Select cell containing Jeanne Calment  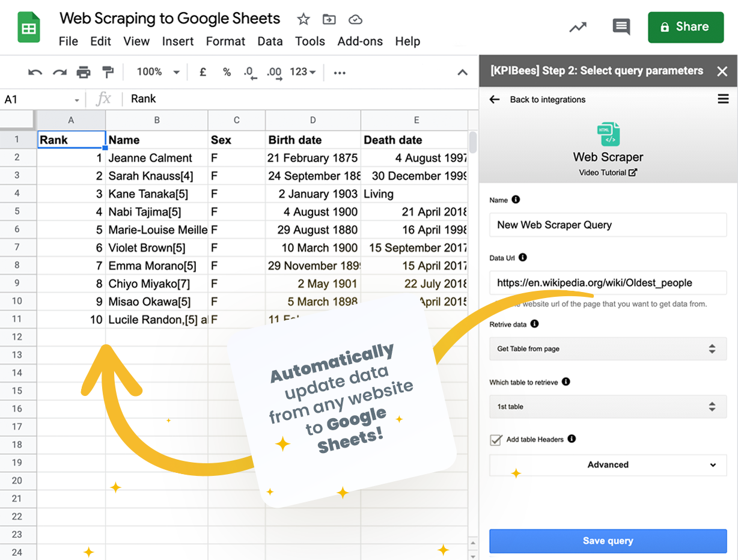point(157,158)
